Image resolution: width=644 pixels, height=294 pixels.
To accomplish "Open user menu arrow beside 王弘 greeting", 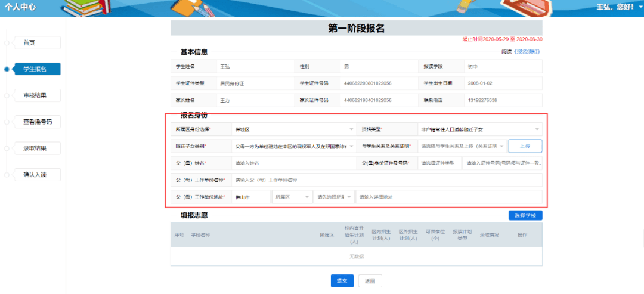I will tap(641, 8).
